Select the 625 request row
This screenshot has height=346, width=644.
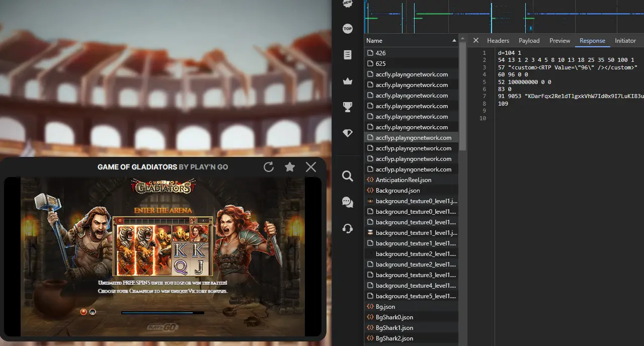click(x=411, y=63)
